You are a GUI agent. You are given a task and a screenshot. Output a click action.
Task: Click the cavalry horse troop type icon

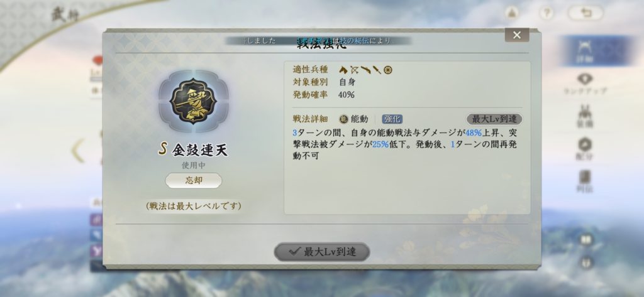pyautogui.click(x=343, y=70)
